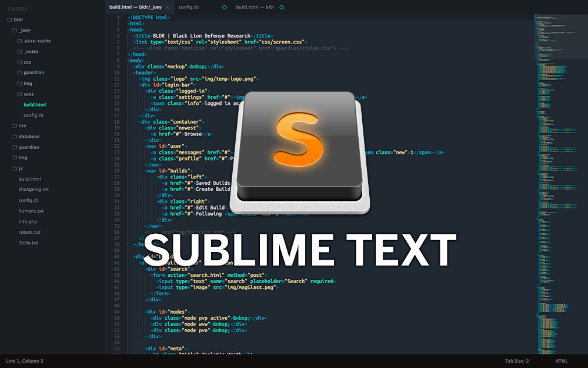Click the bldr root folder icon
The width and height of the screenshot is (588, 368).
click(x=10, y=20)
